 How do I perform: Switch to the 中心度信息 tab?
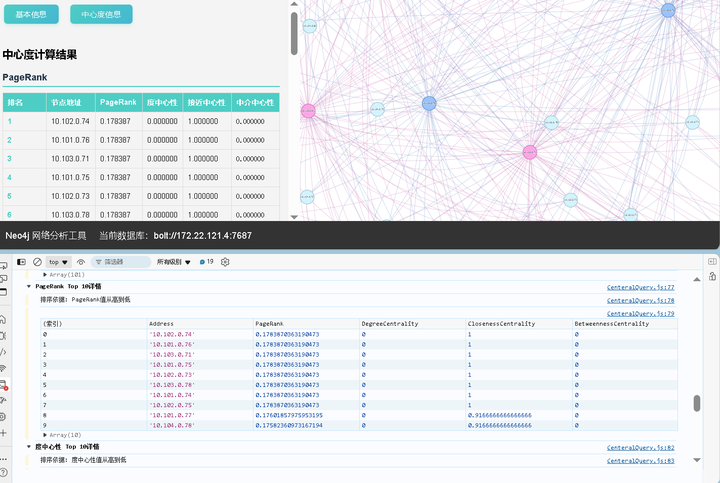(101, 14)
